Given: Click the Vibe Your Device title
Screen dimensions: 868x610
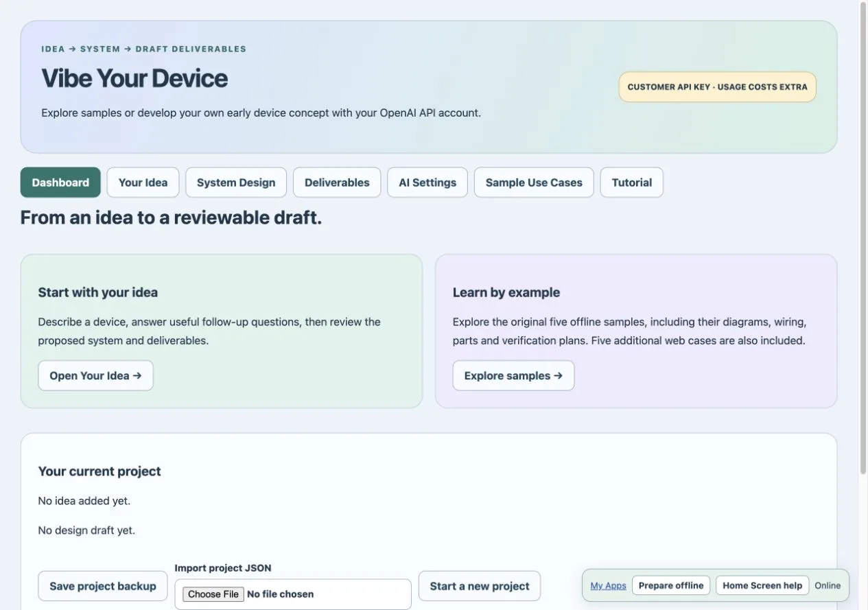Looking at the screenshot, I should [134, 78].
